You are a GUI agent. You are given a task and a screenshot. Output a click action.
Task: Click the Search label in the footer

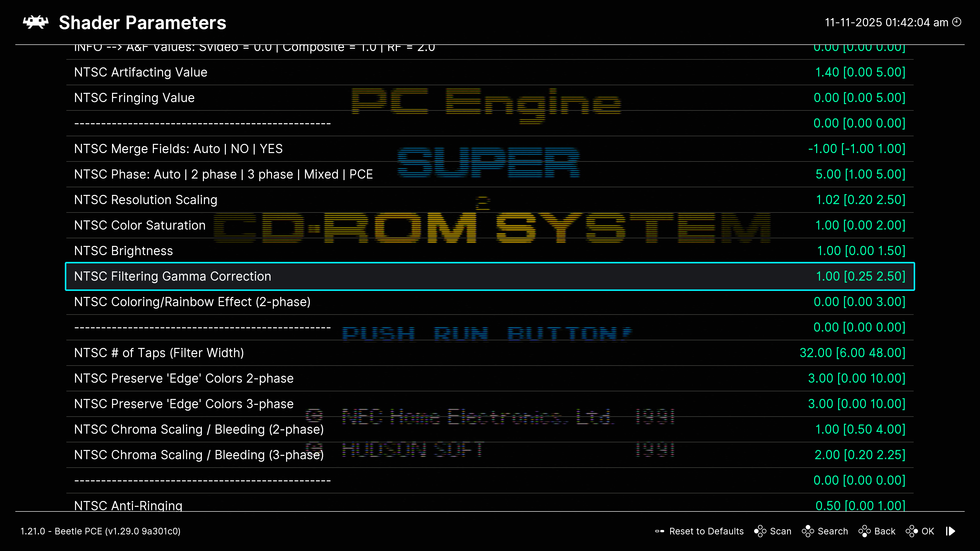[x=832, y=531]
